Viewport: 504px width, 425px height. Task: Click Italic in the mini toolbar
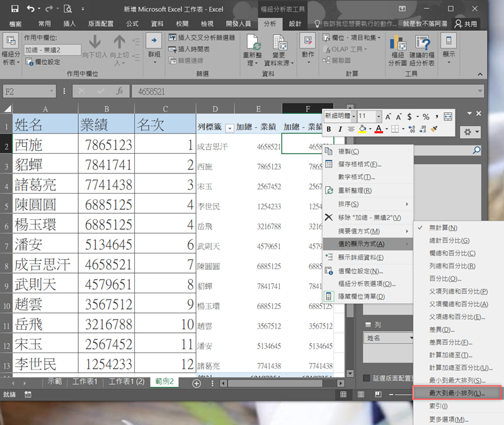340,129
